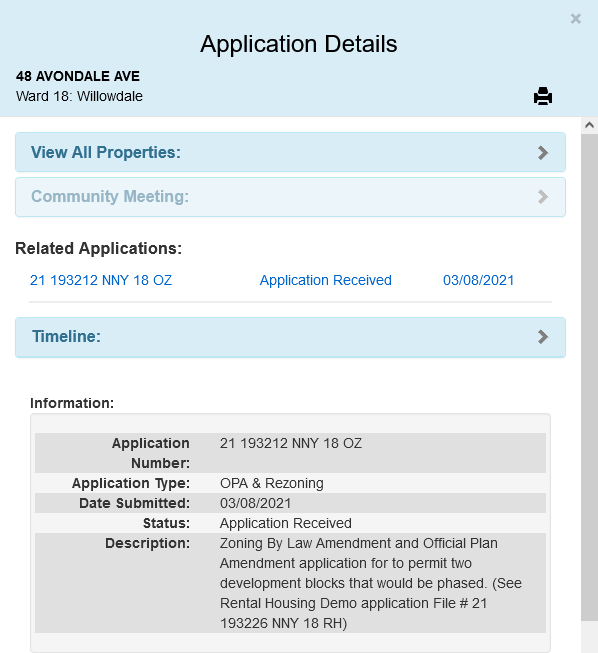Click the scrollbar up arrow
The image size is (598, 653).
[x=589, y=125]
